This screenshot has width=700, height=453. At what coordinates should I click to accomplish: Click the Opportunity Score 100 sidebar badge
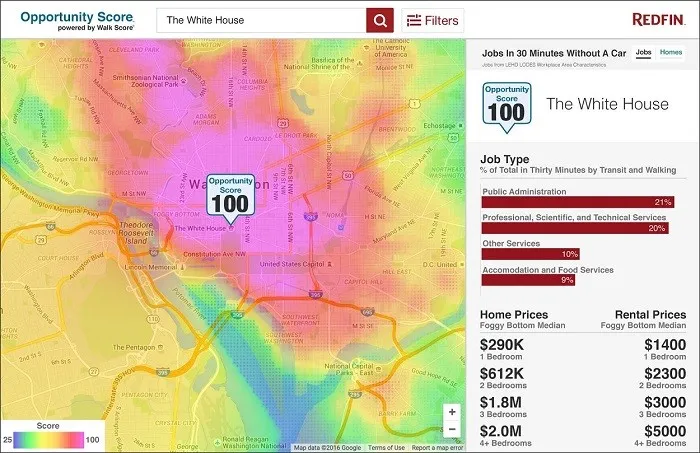pyautogui.click(x=507, y=107)
